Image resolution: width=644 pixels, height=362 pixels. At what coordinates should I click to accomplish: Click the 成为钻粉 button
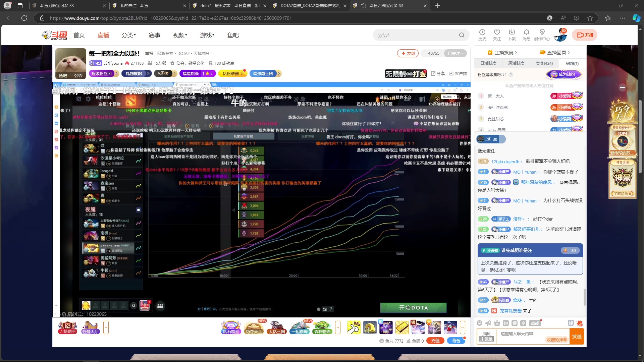(x=564, y=74)
